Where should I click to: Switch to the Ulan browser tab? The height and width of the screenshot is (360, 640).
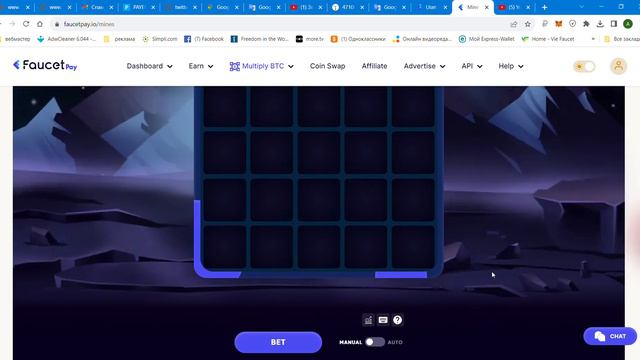click(x=431, y=7)
